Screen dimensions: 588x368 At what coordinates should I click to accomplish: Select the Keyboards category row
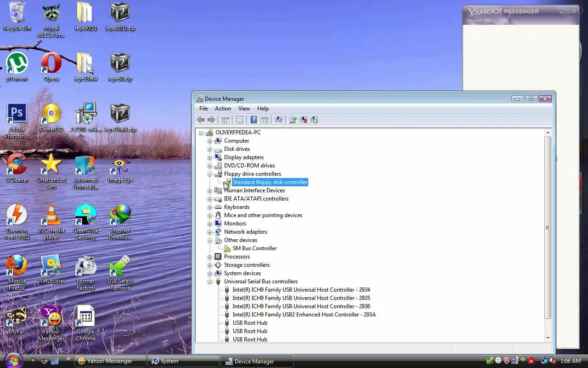pos(237,207)
